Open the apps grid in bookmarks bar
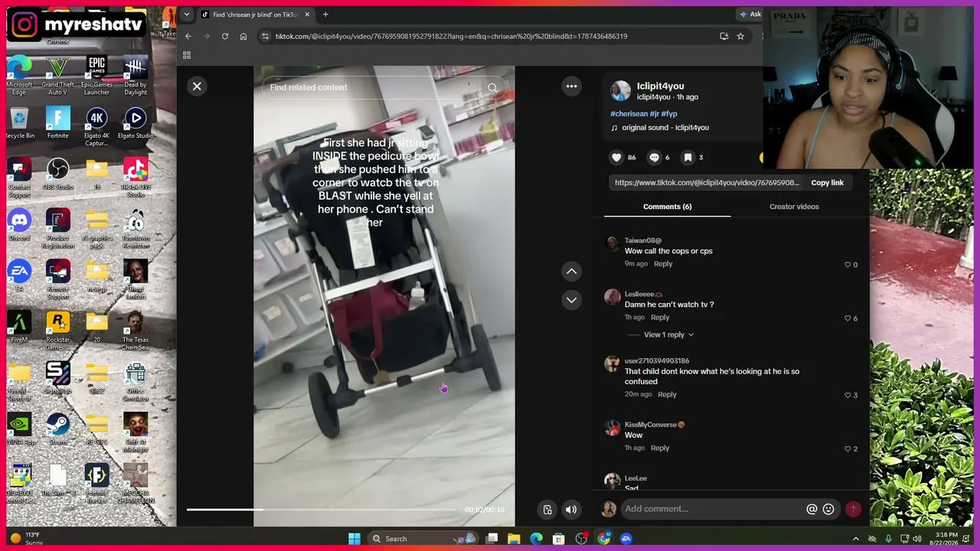The width and height of the screenshot is (980, 551). pyautogui.click(x=186, y=55)
